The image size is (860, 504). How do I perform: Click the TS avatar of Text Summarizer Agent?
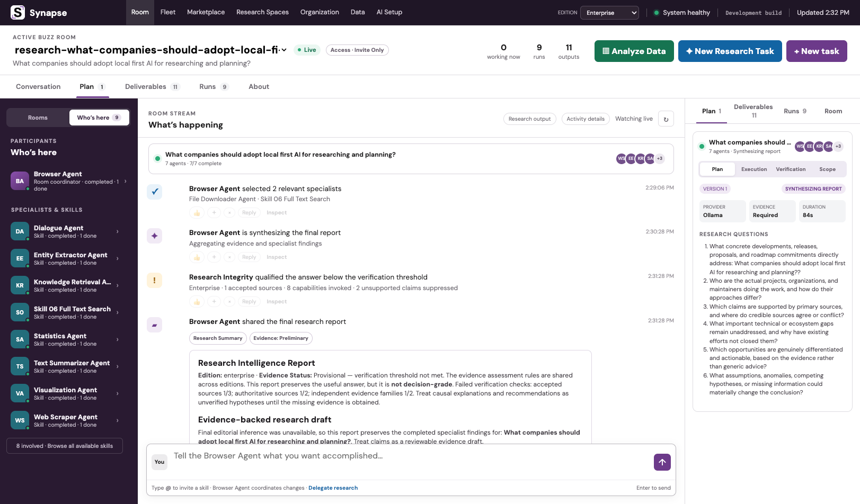coord(20,366)
